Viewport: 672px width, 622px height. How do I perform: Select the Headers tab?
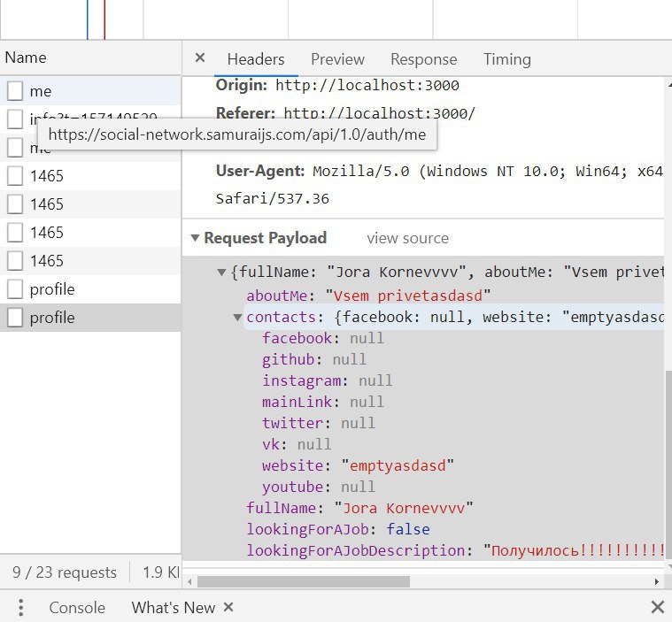(256, 59)
